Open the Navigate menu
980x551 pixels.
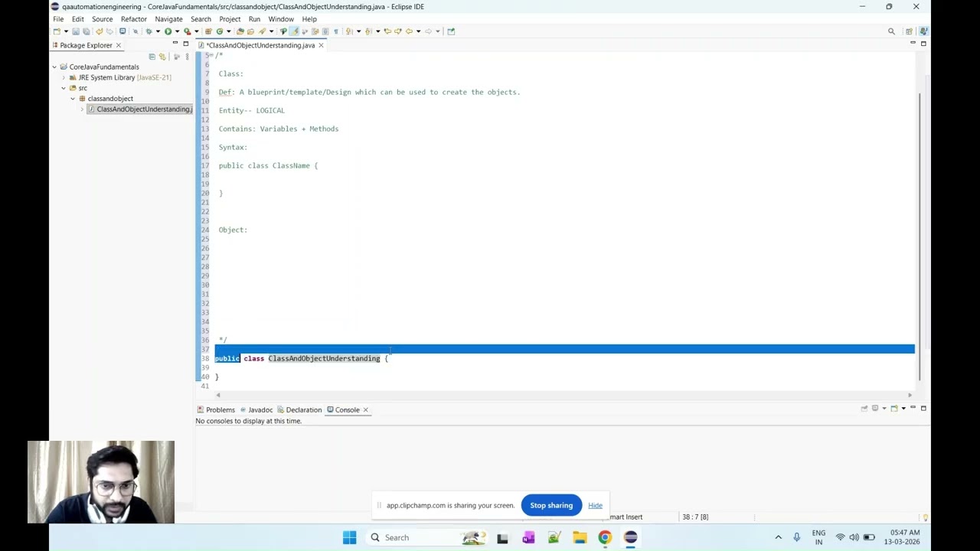click(168, 19)
